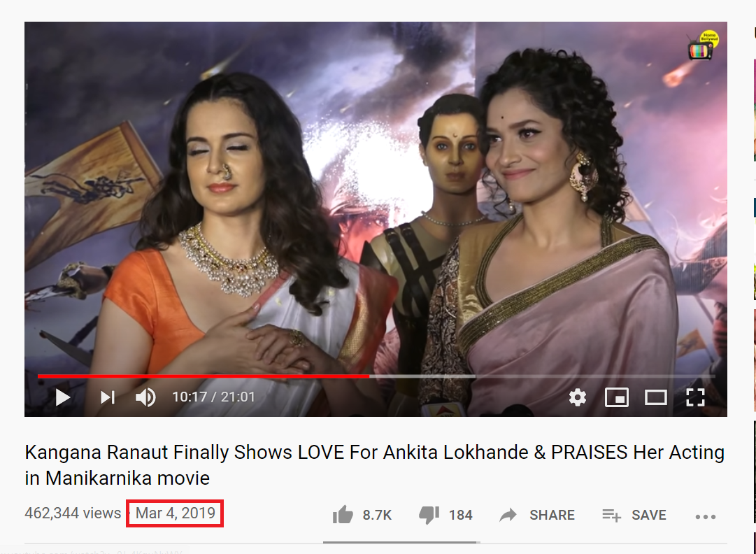Like the video with thumbs up
This screenshot has width=756, height=554.
343,515
